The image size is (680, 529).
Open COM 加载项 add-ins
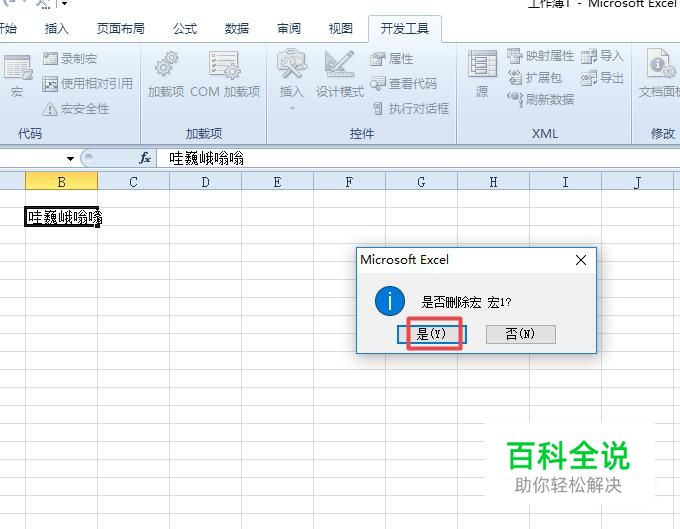coord(225,75)
